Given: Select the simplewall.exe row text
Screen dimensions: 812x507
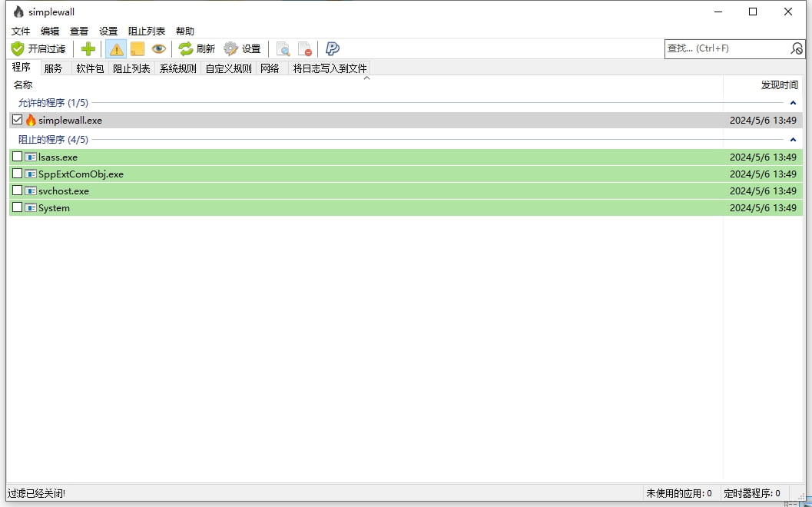Looking at the screenshot, I should point(70,120).
